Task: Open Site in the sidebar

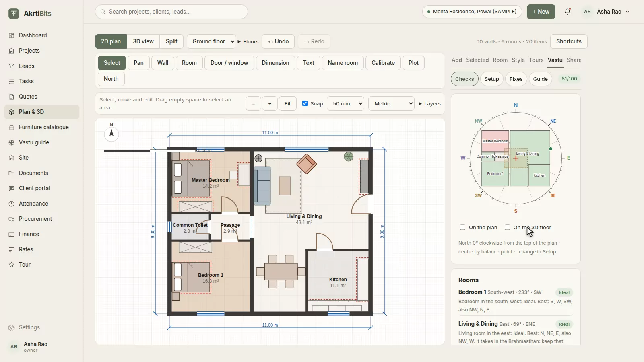Action: pos(42,158)
